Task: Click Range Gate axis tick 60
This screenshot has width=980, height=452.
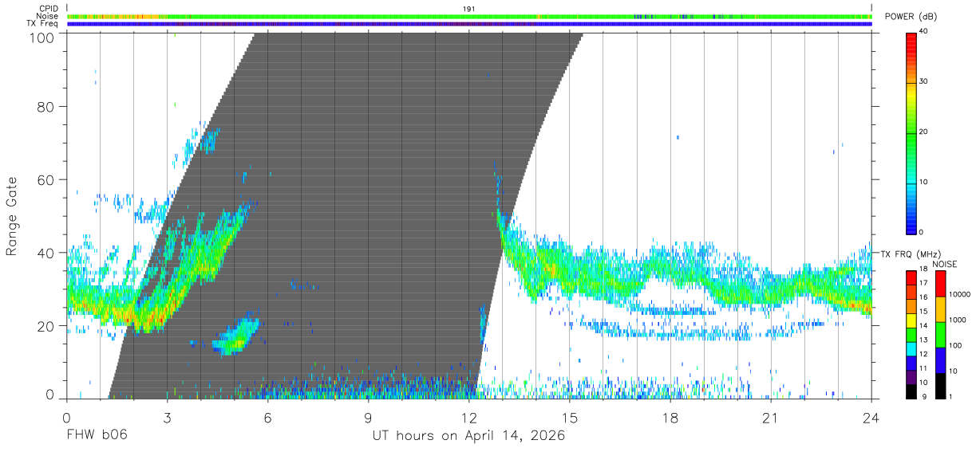Action: point(47,179)
